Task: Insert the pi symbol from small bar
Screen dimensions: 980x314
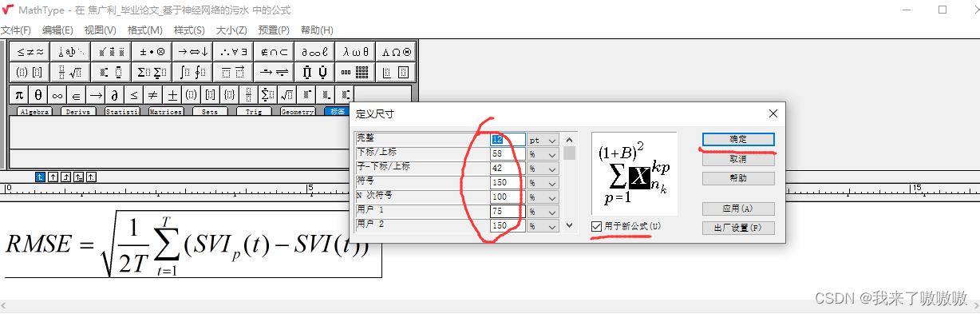Action: [19, 94]
